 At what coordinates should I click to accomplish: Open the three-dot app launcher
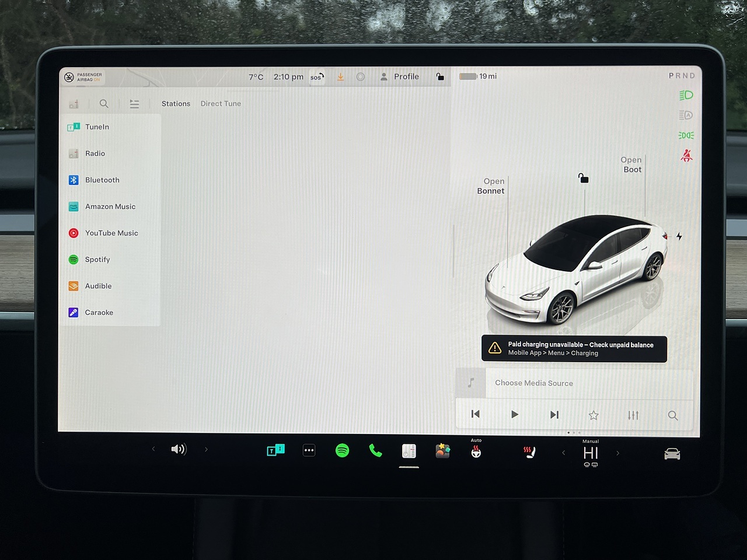click(x=309, y=450)
